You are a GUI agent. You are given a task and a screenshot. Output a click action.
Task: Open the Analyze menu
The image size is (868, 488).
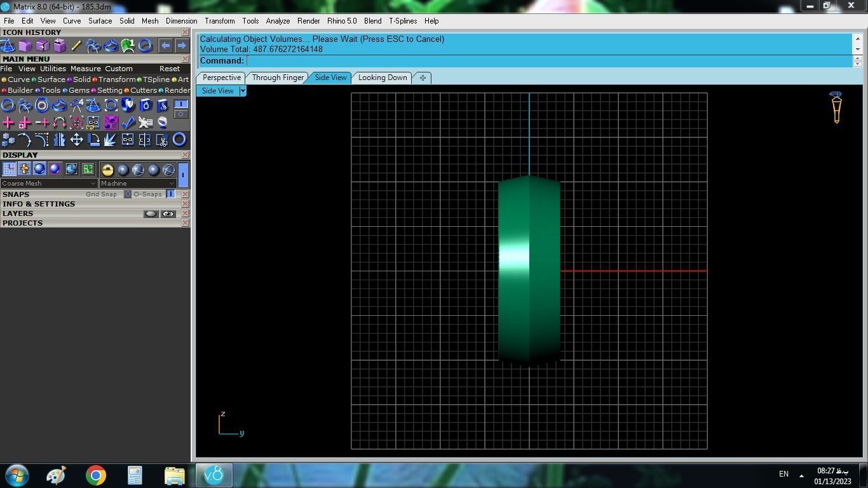pos(278,21)
